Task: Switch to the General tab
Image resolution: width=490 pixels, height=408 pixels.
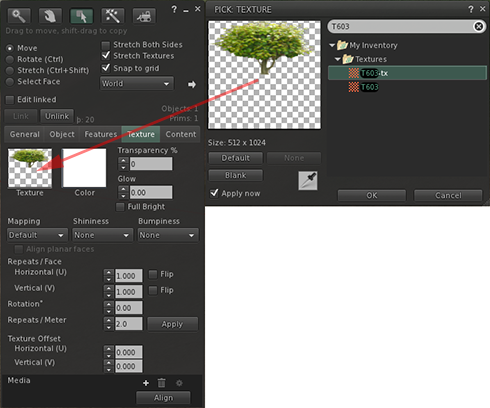Action: click(x=24, y=134)
